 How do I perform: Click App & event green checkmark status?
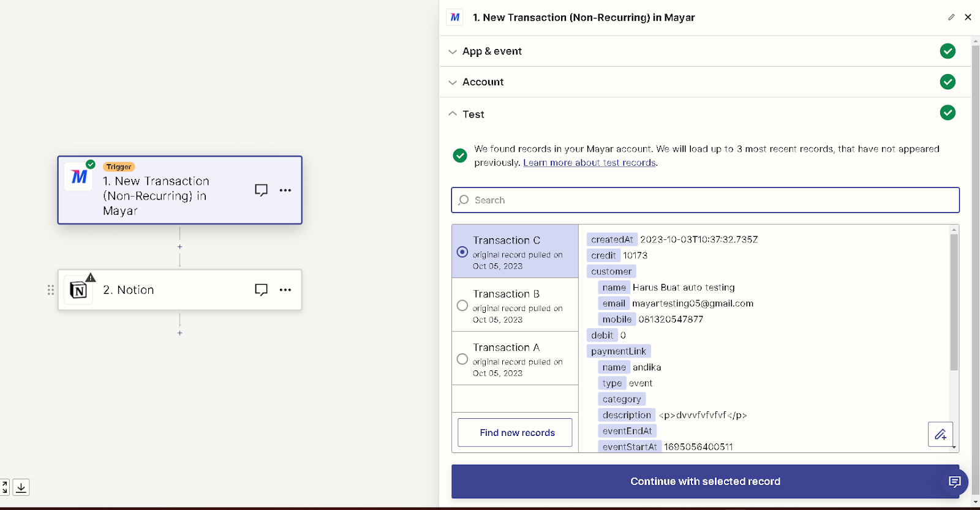point(948,51)
